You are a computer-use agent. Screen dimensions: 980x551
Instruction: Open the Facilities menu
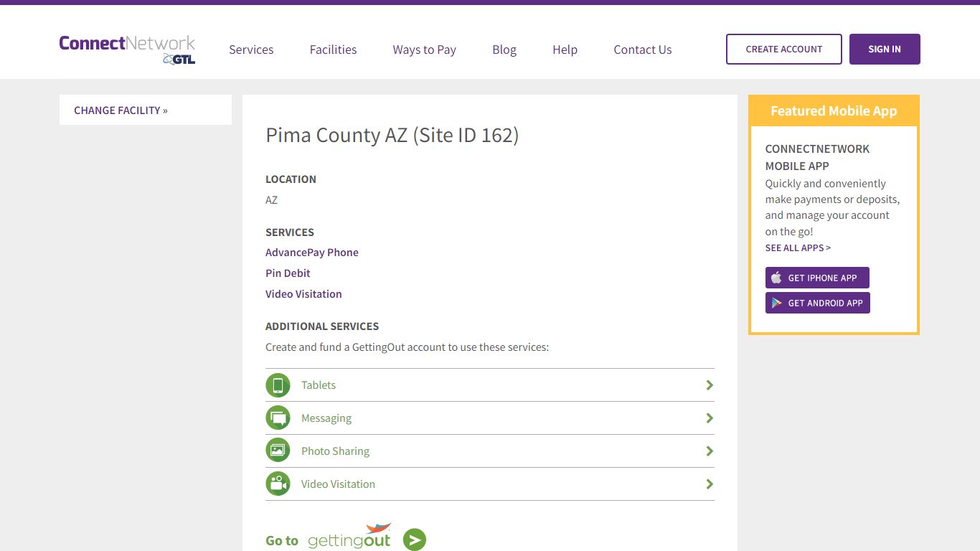[x=333, y=50]
